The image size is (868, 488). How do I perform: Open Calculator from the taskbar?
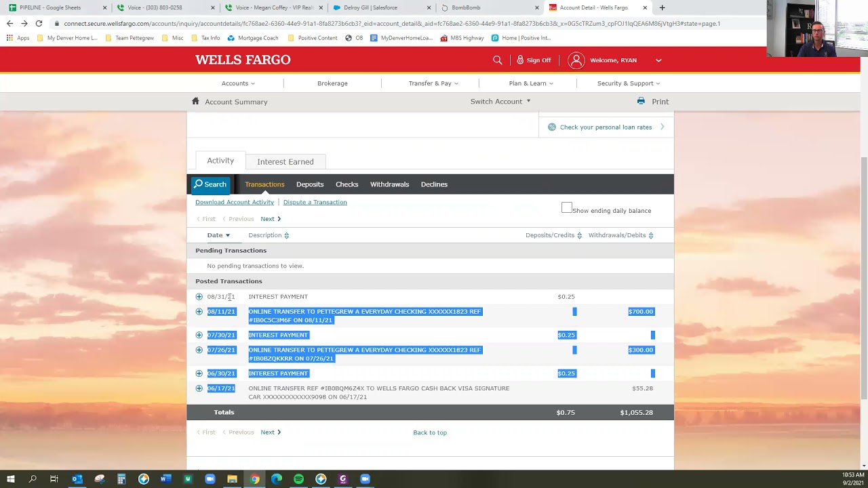(121, 479)
